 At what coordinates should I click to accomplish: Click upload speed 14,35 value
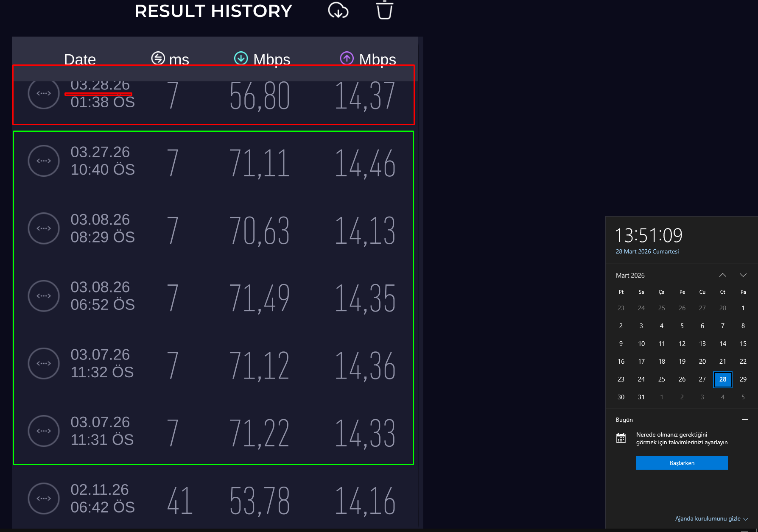pos(365,298)
